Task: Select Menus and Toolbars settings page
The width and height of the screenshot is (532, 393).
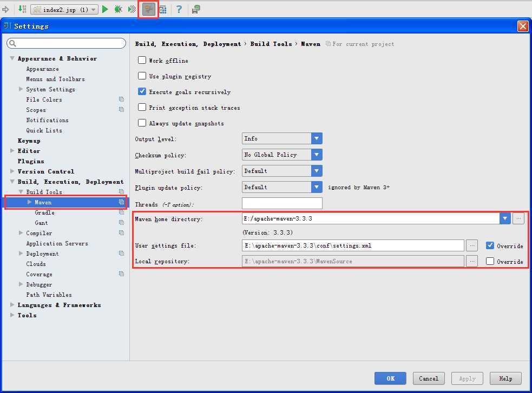Action: point(55,79)
